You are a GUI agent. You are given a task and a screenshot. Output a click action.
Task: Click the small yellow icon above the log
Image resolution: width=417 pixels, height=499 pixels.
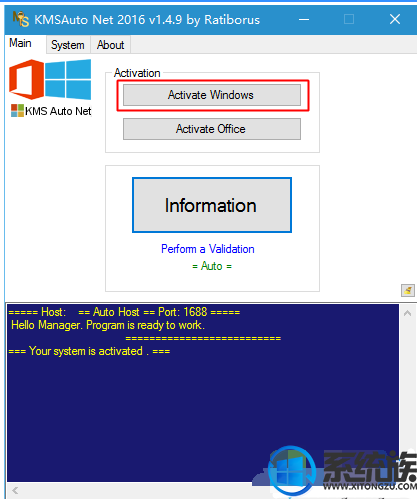[x=408, y=290]
